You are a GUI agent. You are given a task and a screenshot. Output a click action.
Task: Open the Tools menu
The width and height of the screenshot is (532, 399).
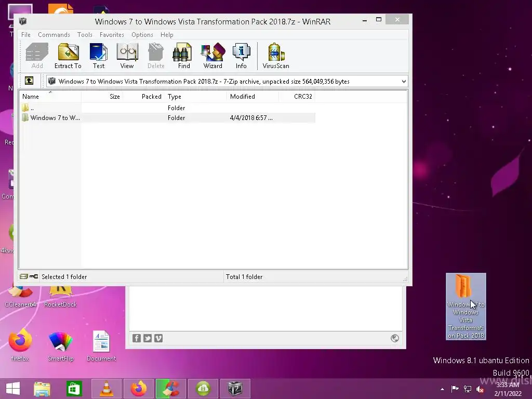[x=85, y=35]
